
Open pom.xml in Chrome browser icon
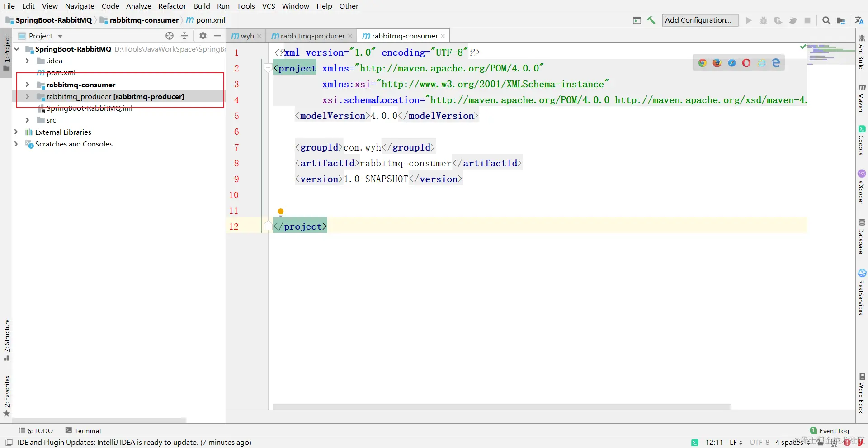(x=703, y=63)
